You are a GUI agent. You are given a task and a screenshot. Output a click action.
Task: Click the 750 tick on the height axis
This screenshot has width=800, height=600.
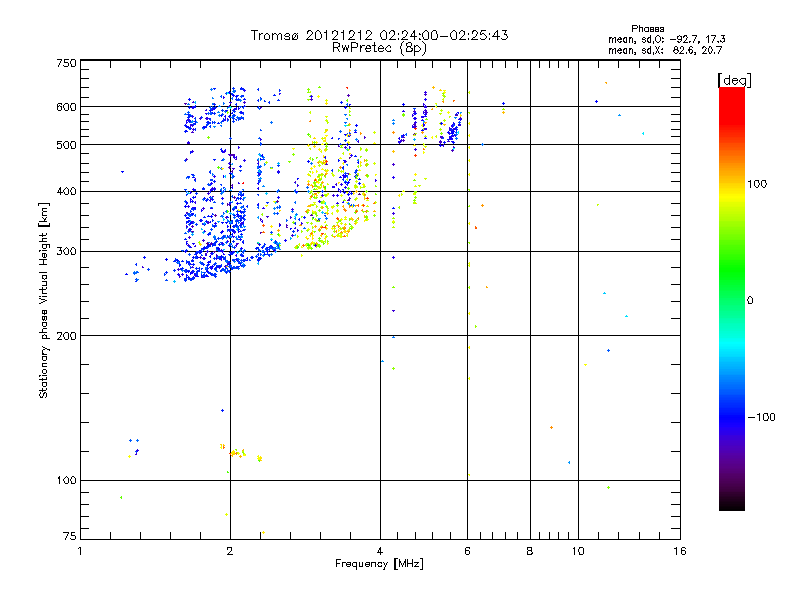point(65,63)
